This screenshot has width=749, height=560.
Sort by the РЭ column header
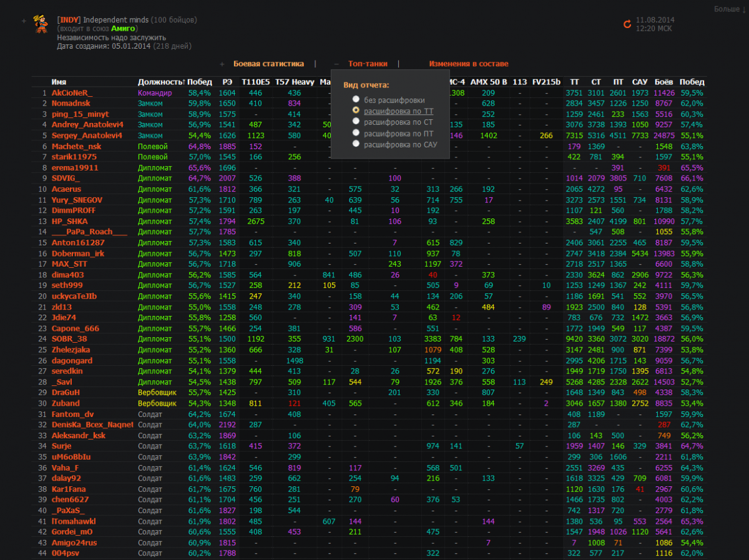click(x=227, y=82)
